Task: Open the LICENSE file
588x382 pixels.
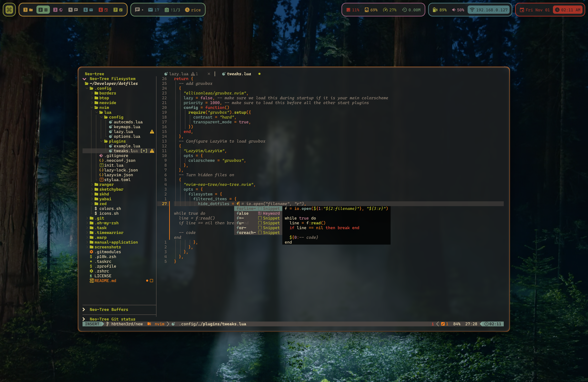Action: pos(100,276)
